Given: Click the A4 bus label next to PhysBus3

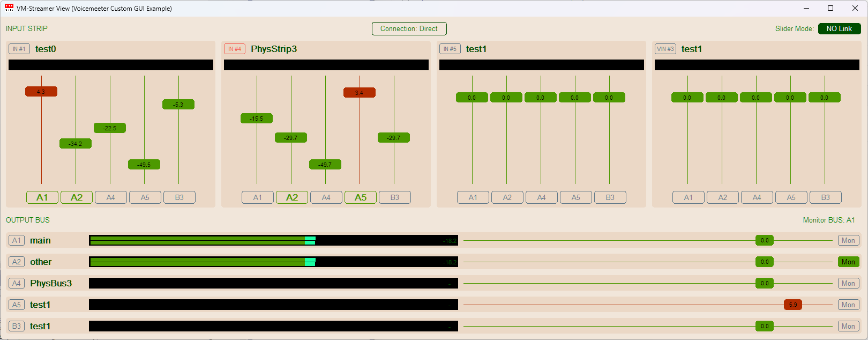Looking at the screenshot, I should pyautogui.click(x=17, y=283).
